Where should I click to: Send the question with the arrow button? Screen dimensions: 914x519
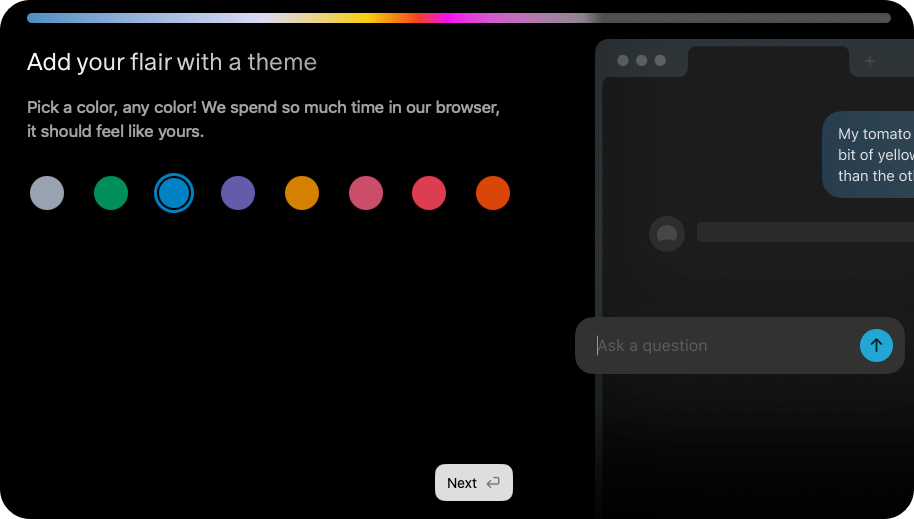pos(876,346)
